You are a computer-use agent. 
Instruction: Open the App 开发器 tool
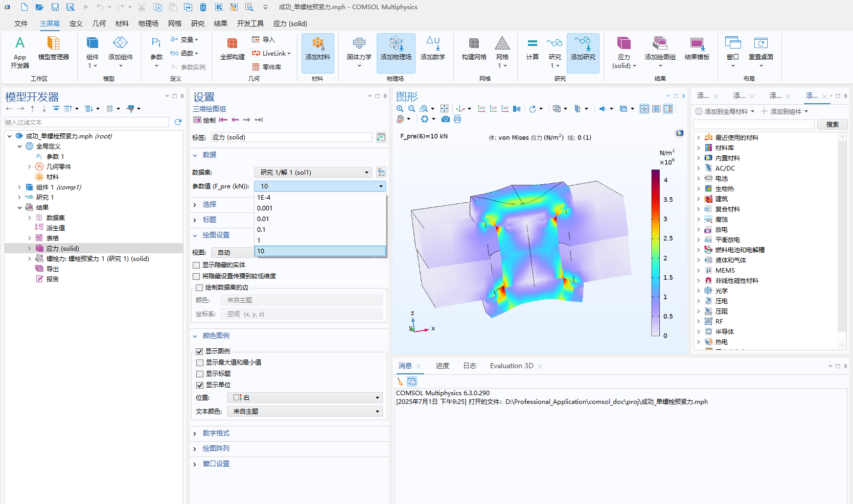pos(20,52)
